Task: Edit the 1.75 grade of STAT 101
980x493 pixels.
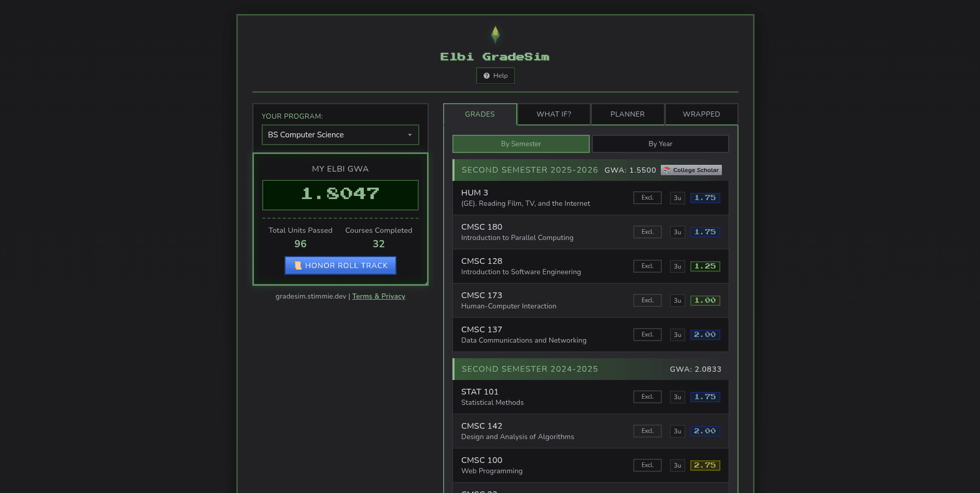Action: click(x=705, y=397)
